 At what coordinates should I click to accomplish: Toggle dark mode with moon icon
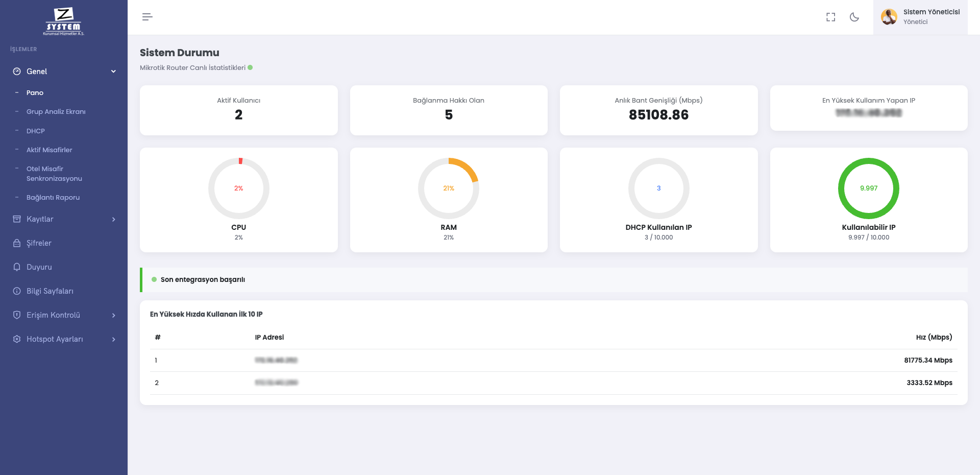854,17
